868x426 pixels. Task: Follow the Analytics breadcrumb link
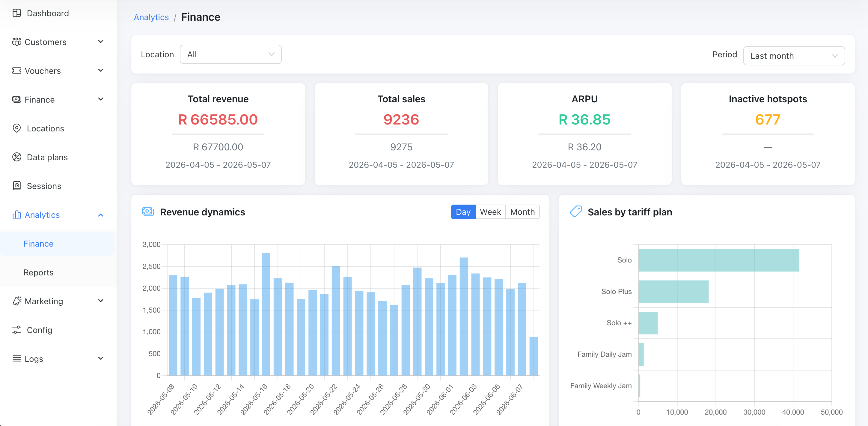tap(151, 17)
